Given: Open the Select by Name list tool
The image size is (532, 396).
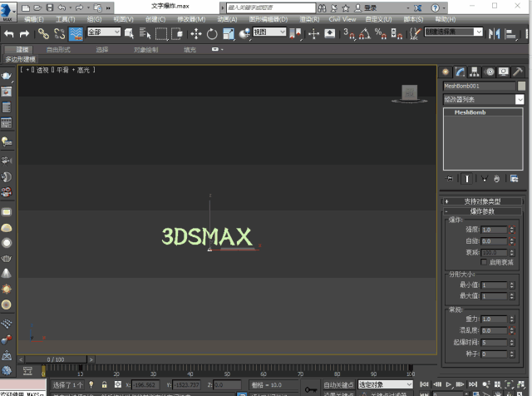Looking at the screenshot, I should 145,33.
